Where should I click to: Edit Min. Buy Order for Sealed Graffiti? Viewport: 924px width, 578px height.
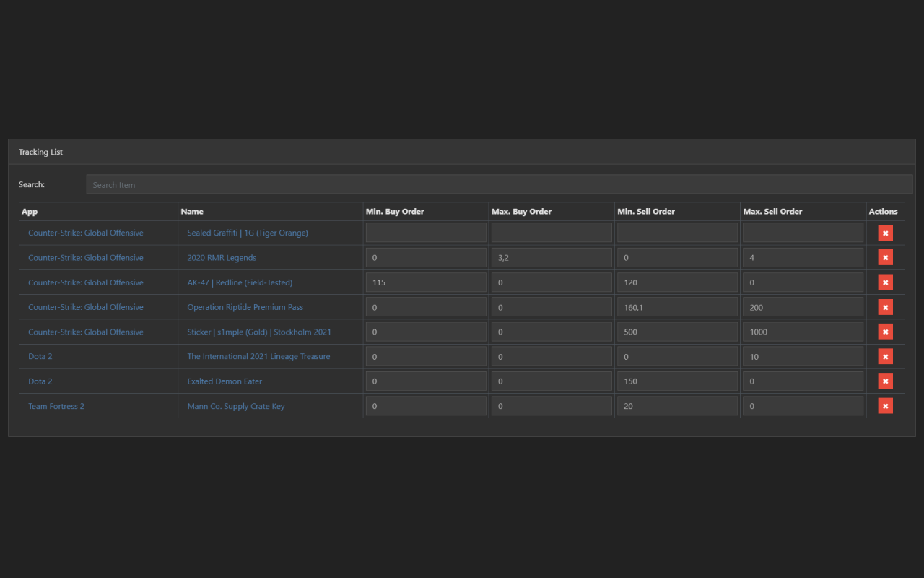[x=426, y=233]
